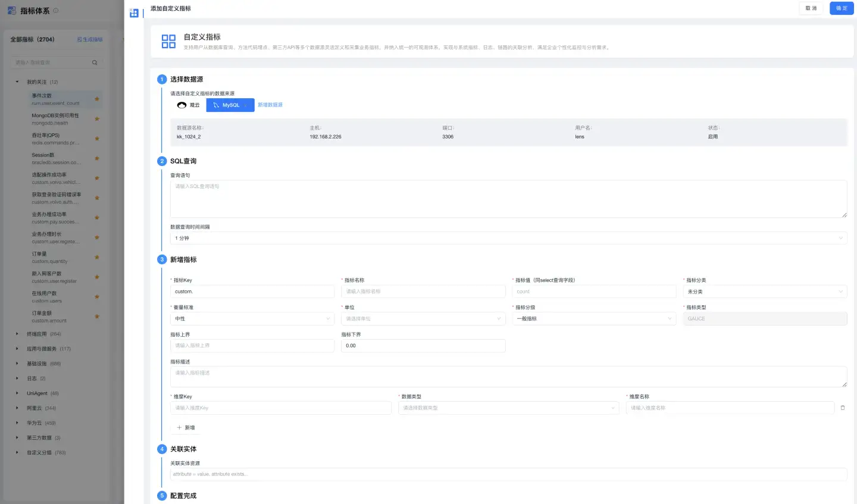The image size is (857, 504).
Task: Click the 确定 button to confirm
Action: tap(841, 8)
